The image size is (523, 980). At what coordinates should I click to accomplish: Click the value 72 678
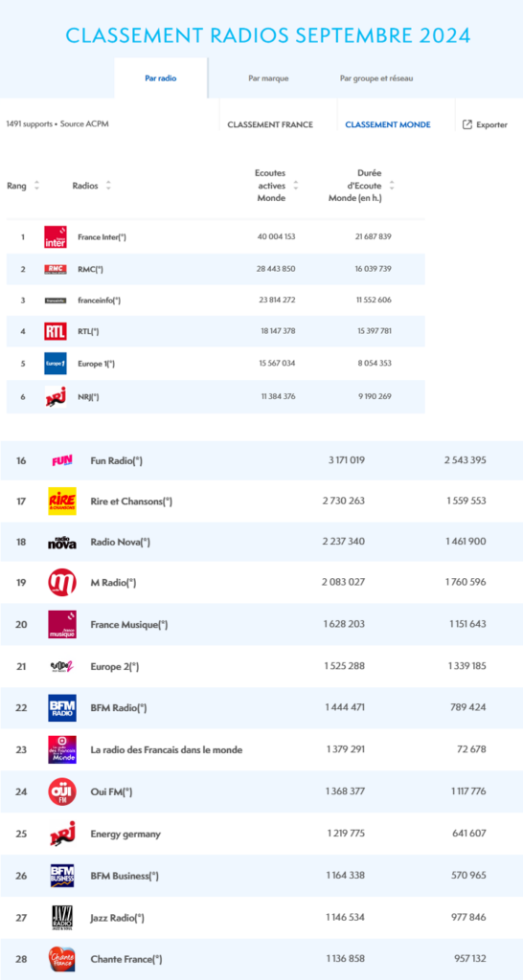471,749
